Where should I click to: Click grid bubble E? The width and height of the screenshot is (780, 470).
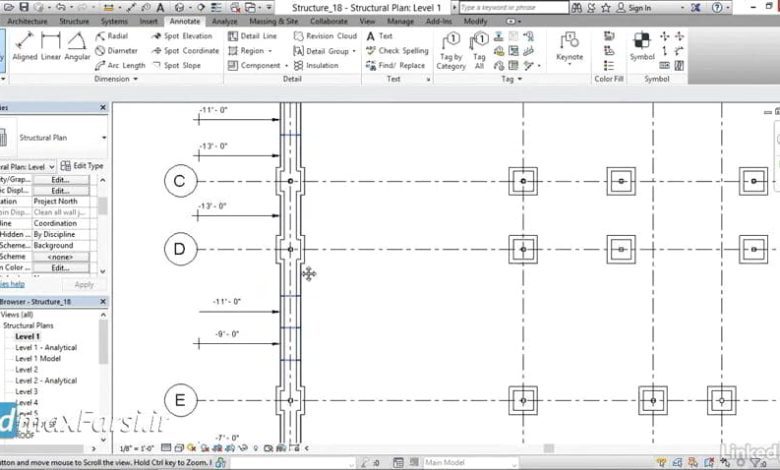(181, 400)
